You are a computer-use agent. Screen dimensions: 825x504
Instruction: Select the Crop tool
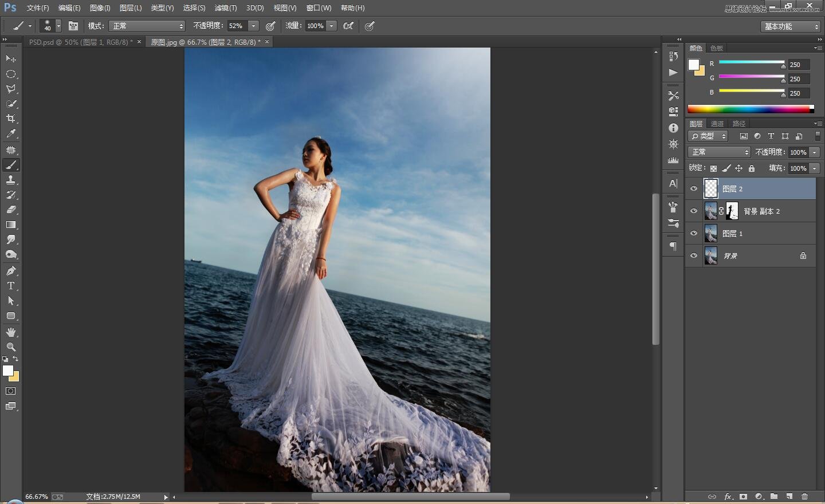11,119
